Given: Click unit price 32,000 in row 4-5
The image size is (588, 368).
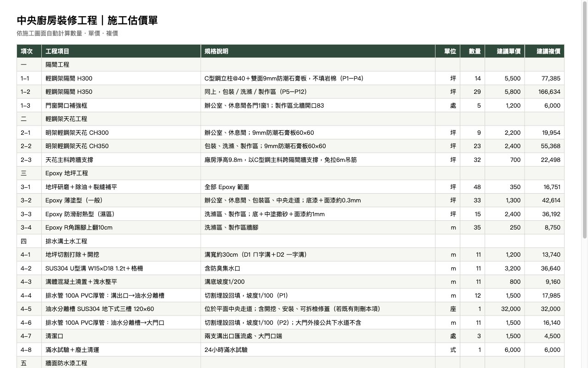Looking at the screenshot, I should coord(511,309).
